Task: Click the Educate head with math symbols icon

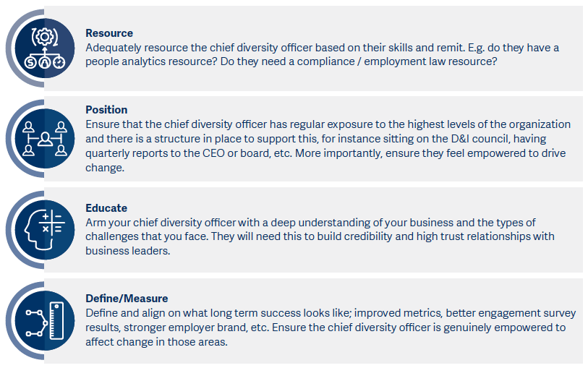Action: coord(45,230)
